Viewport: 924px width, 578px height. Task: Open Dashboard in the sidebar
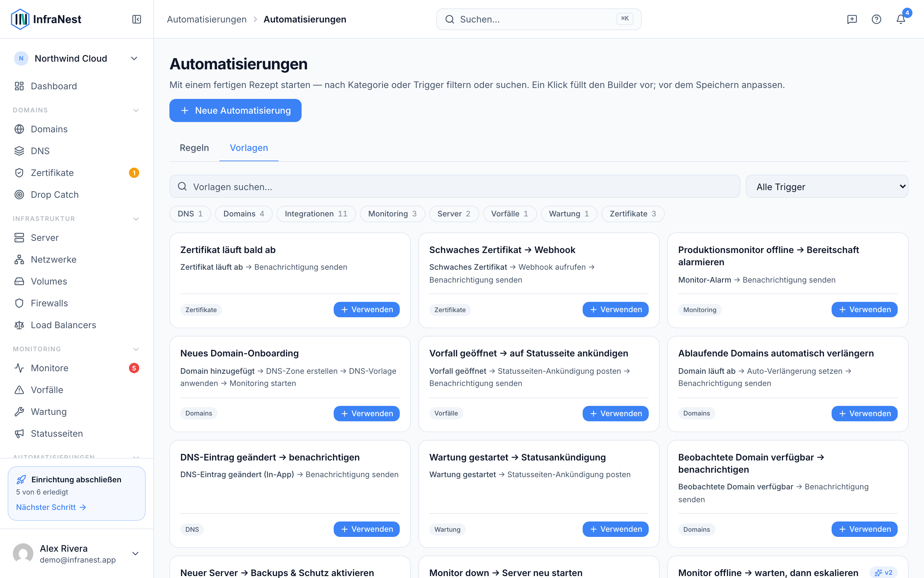point(76,86)
